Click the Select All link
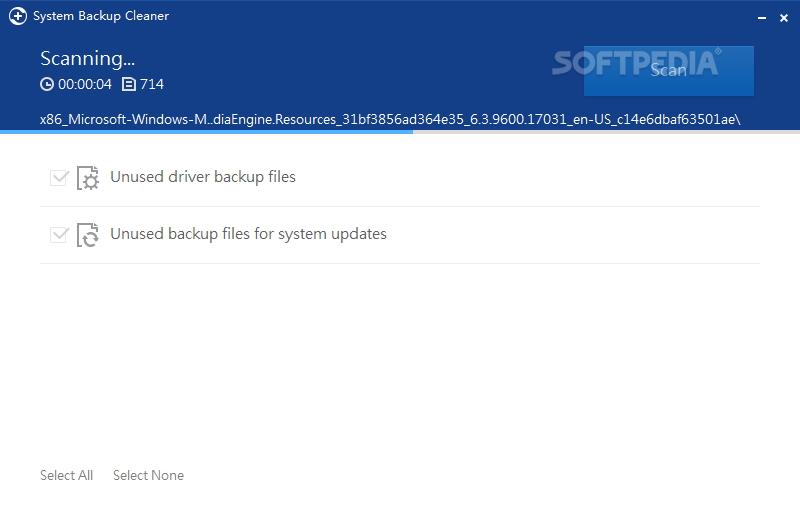The width and height of the screenshot is (800, 512). click(x=66, y=475)
